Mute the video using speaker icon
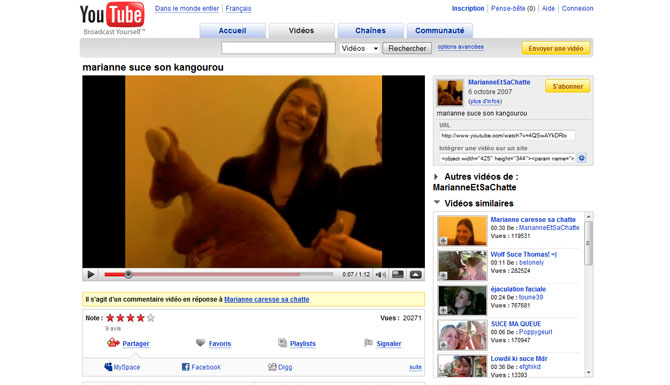The width and height of the screenshot is (670, 385). tap(381, 274)
